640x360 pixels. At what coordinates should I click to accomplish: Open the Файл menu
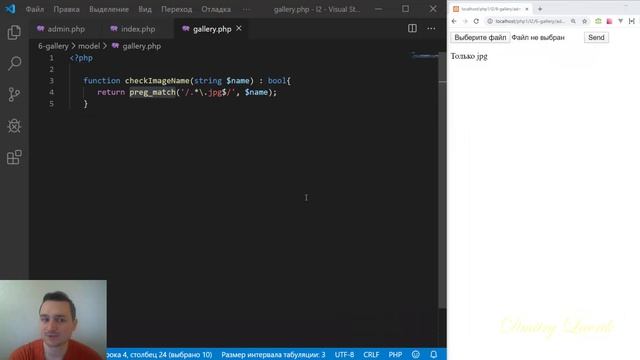(35, 9)
